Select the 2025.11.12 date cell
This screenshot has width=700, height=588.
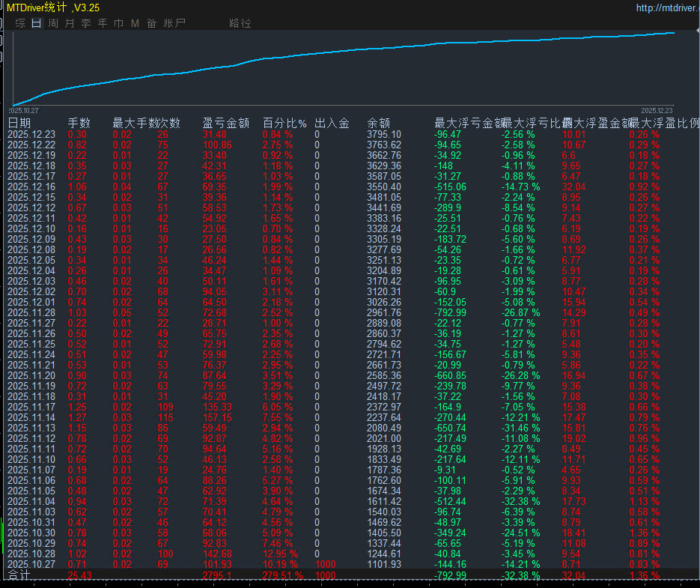(x=31, y=439)
